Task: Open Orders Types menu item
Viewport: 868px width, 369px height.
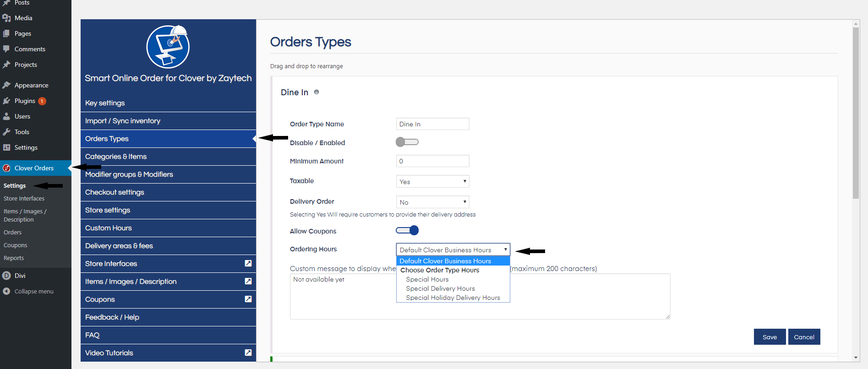Action: (168, 139)
